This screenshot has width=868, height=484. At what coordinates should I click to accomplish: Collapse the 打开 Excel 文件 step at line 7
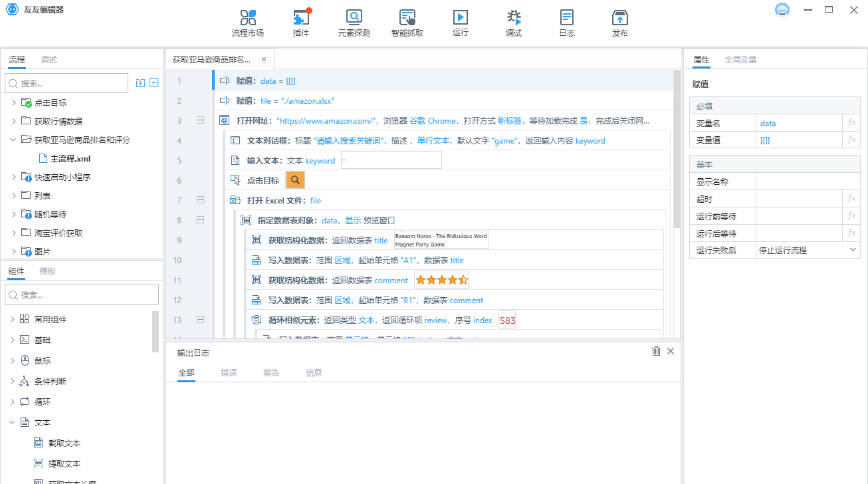point(200,200)
